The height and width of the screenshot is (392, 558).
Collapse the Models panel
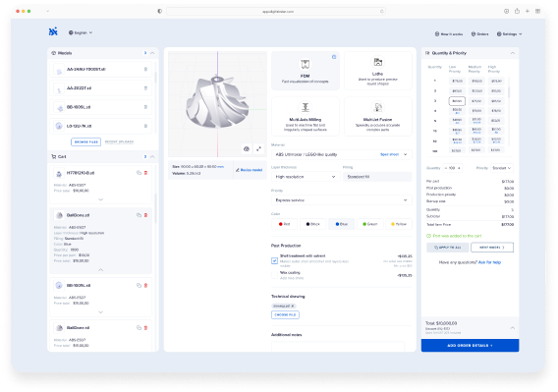pyautogui.click(x=152, y=53)
